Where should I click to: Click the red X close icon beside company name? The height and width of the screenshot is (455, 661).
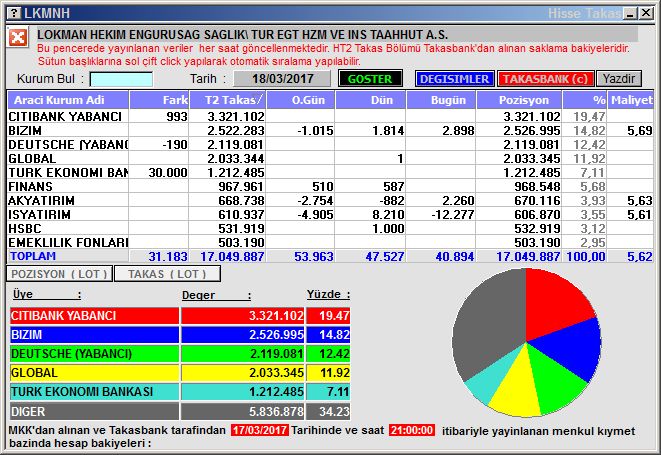click(x=18, y=38)
